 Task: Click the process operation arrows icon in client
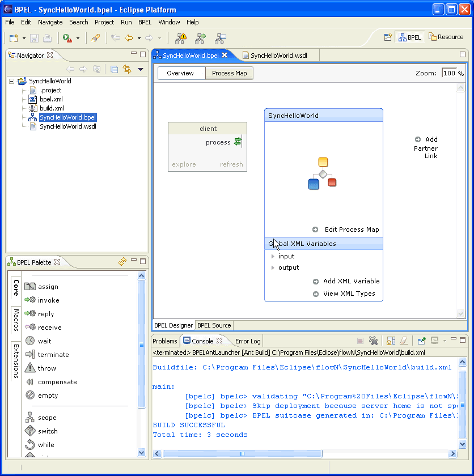238,142
